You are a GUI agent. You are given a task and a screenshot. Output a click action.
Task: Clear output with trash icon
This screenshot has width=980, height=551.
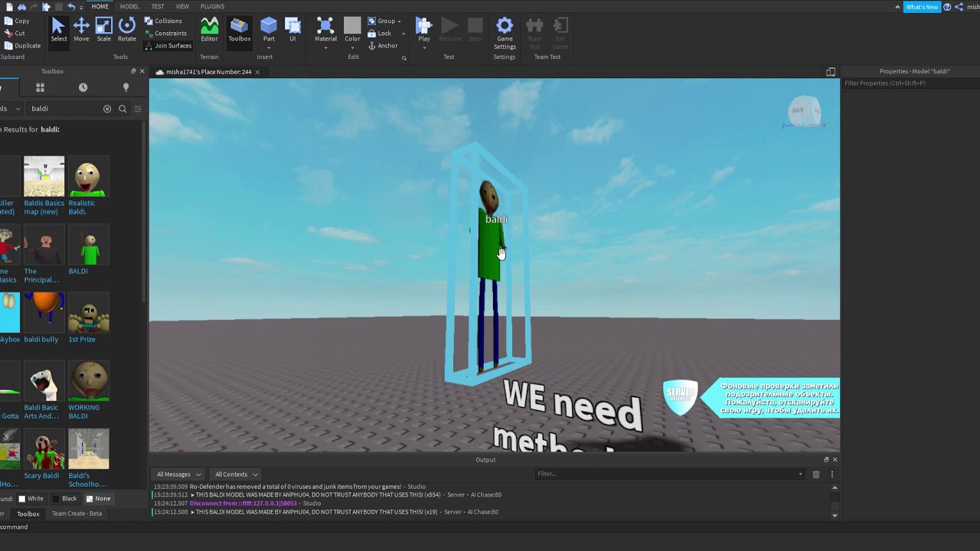[816, 474]
